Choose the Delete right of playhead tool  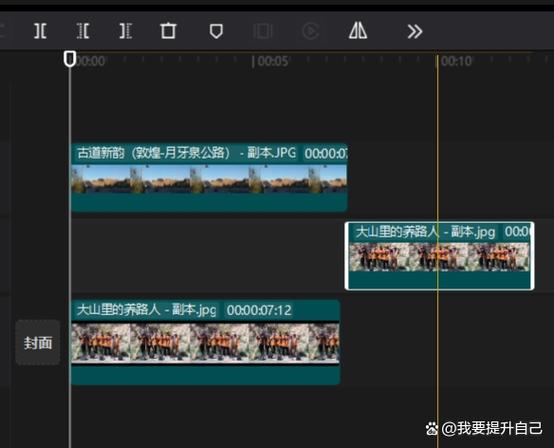pyautogui.click(x=126, y=31)
